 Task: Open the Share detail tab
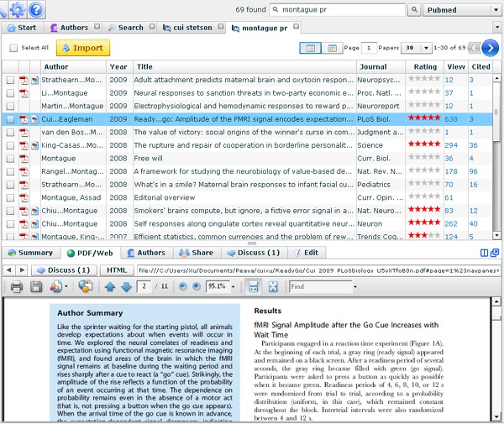pyautogui.click(x=197, y=253)
